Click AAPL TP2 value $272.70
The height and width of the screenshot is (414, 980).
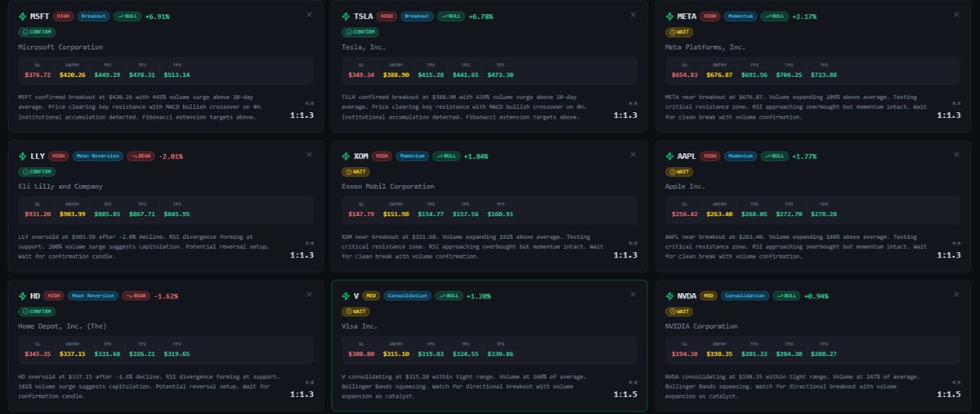point(789,214)
